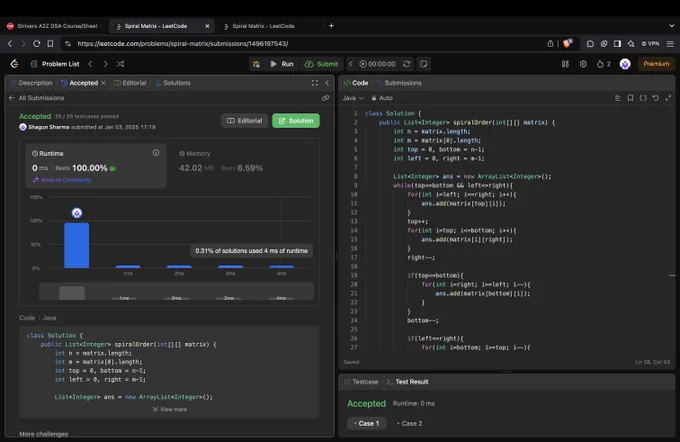Viewport: 680px width, 442px height.
Task: Click the bookmark icon in editor
Action: [631, 98]
